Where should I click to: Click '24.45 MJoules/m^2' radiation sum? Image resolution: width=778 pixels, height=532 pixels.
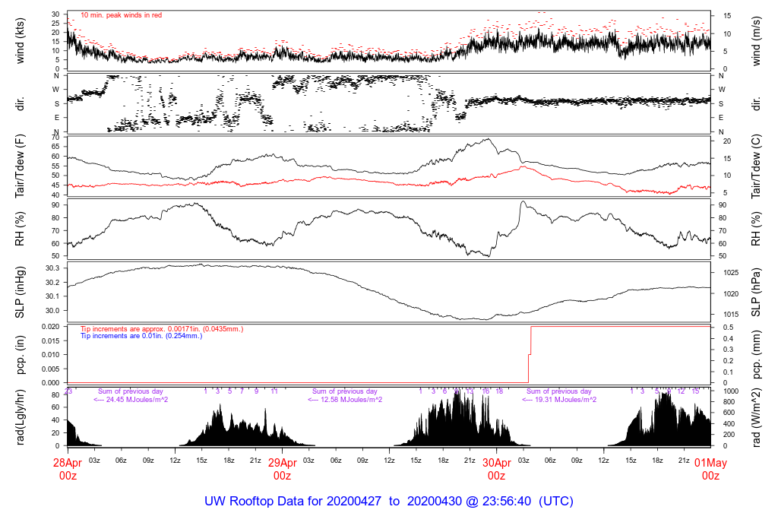[x=137, y=400]
